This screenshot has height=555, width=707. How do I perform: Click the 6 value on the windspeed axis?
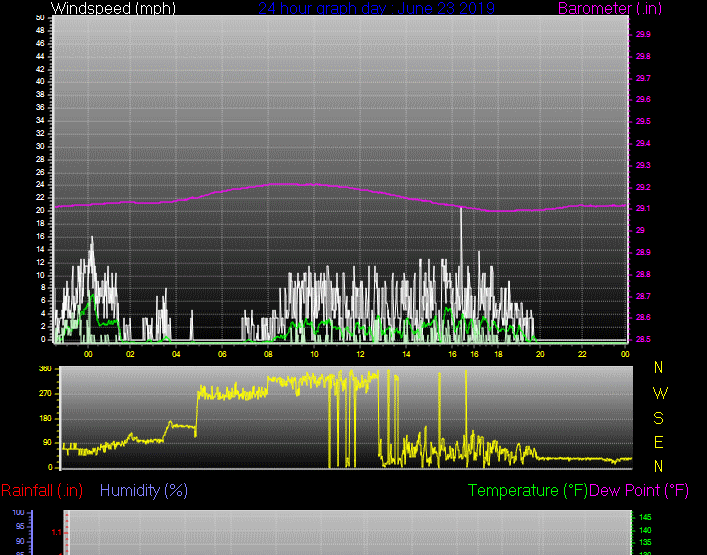(43, 300)
